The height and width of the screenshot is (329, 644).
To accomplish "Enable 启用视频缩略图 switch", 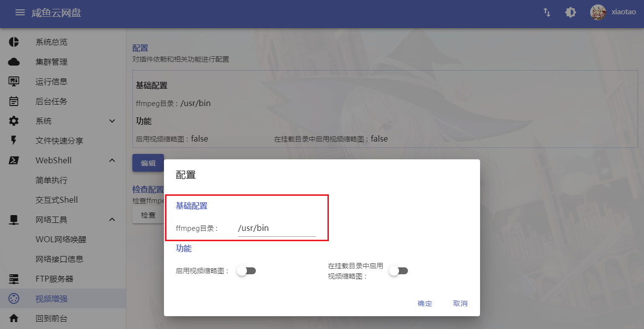I will point(246,270).
